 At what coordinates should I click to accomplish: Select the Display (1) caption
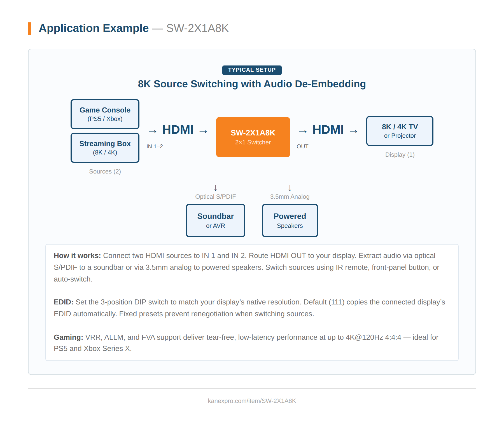click(400, 154)
